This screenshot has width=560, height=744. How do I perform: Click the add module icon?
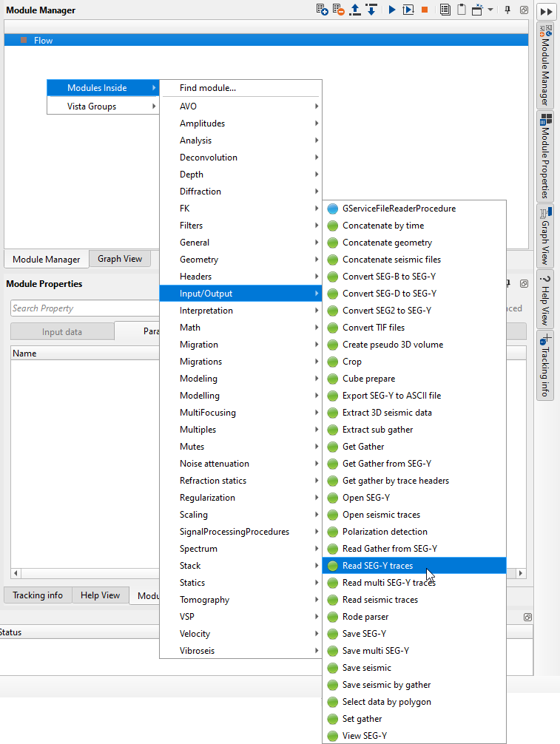(322, 10)
